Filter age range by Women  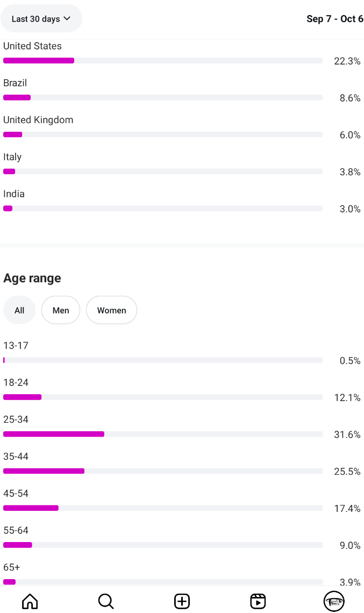[111, 310]
